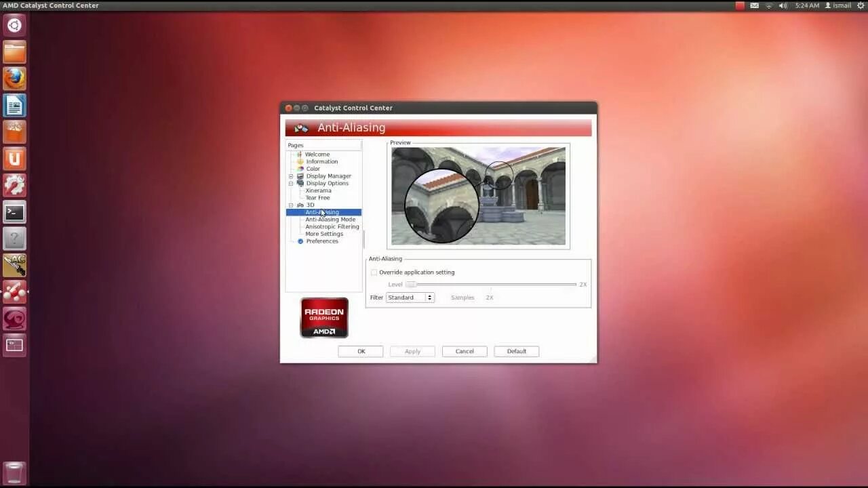Click the courtyard preview image
This screenshot has width=868, height=488.
tap(479, 196)
